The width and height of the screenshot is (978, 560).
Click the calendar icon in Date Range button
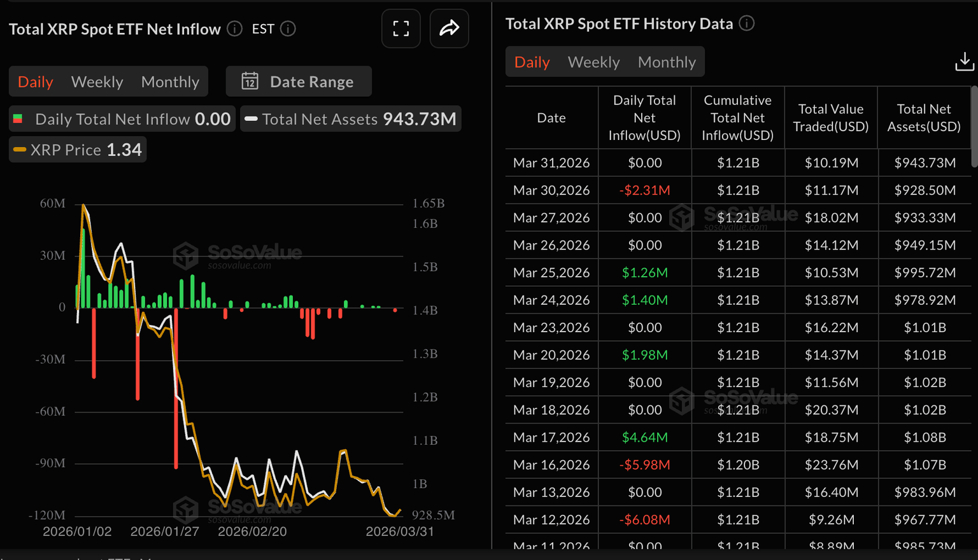[250, 81]
